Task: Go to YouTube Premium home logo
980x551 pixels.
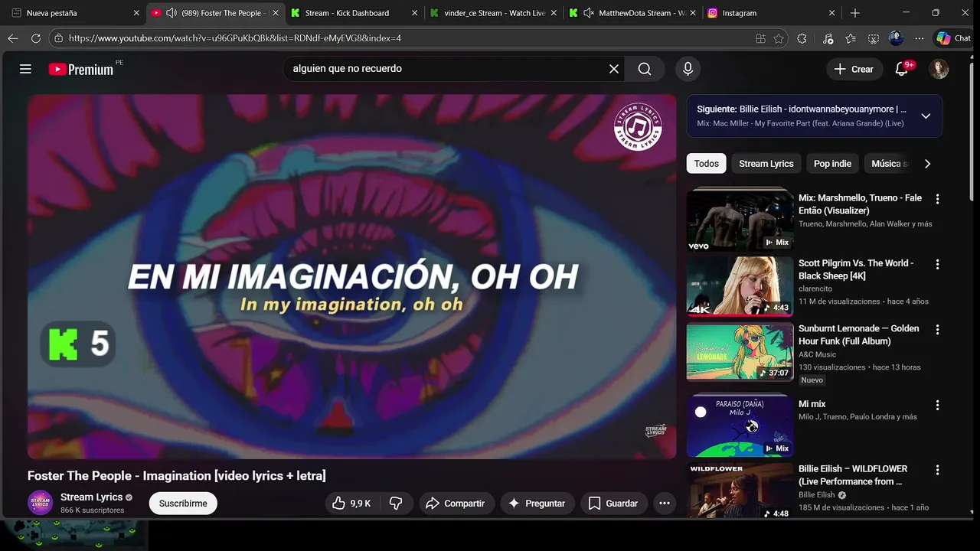Action: [x=81, y=69]
